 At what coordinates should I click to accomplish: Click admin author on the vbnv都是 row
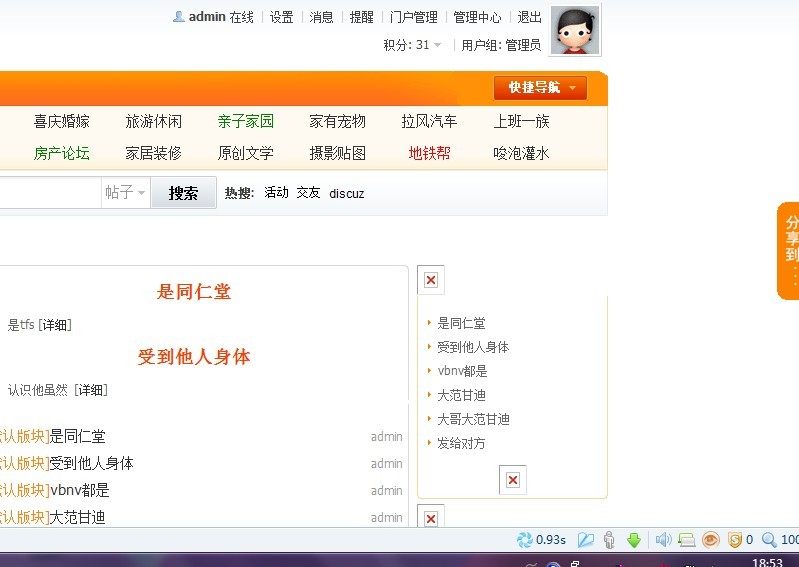387,490
